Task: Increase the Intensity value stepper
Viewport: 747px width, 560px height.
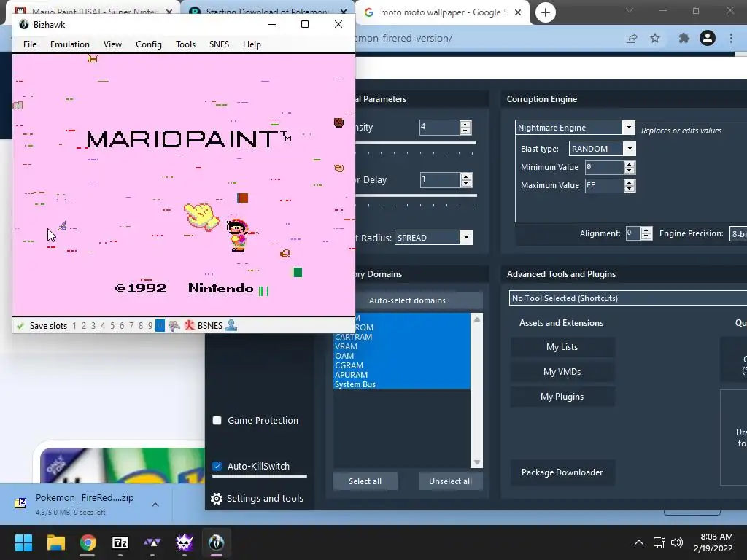Action: click(465, 124)
